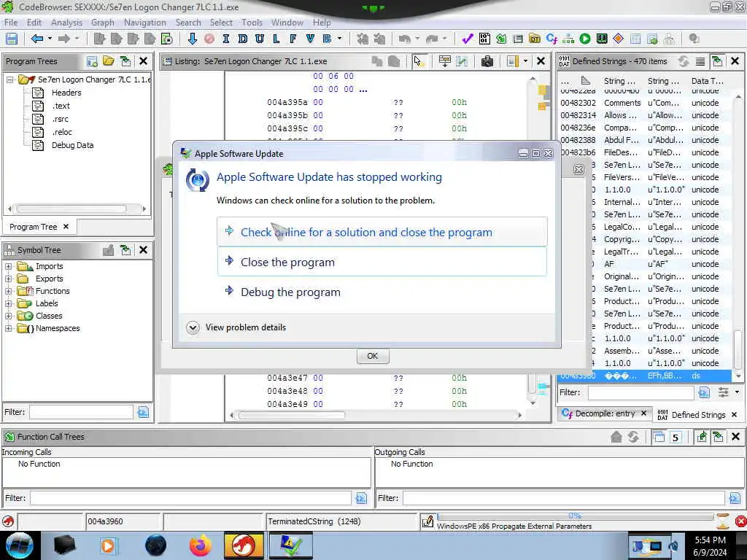The width and height of the screenshot is (747, 560).
Task: Click the 'U' undefined navigation icon
Action: click(259, 39)
